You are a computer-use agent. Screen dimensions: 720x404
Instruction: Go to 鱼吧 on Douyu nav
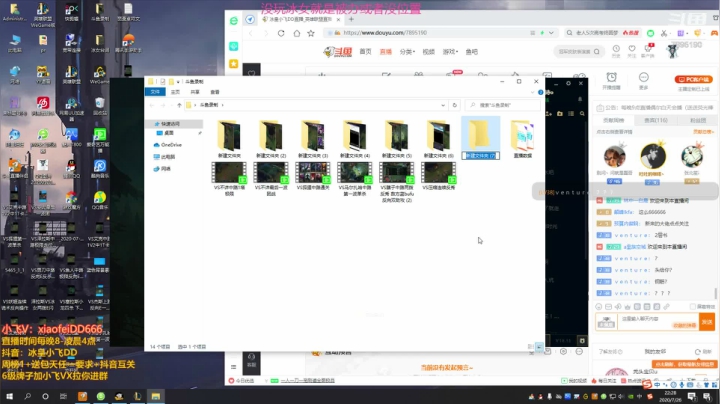click(472, 52)
